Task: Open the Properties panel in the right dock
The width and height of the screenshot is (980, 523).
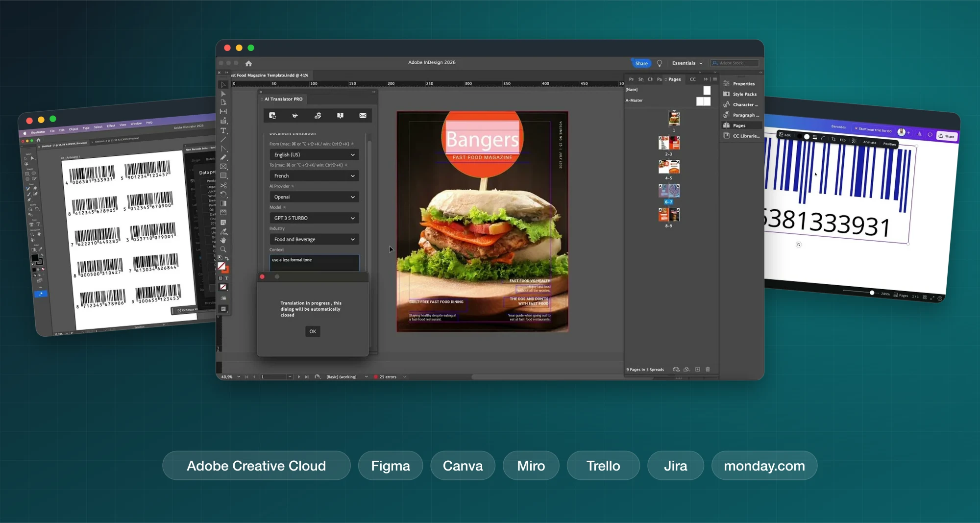Action: 741,84
